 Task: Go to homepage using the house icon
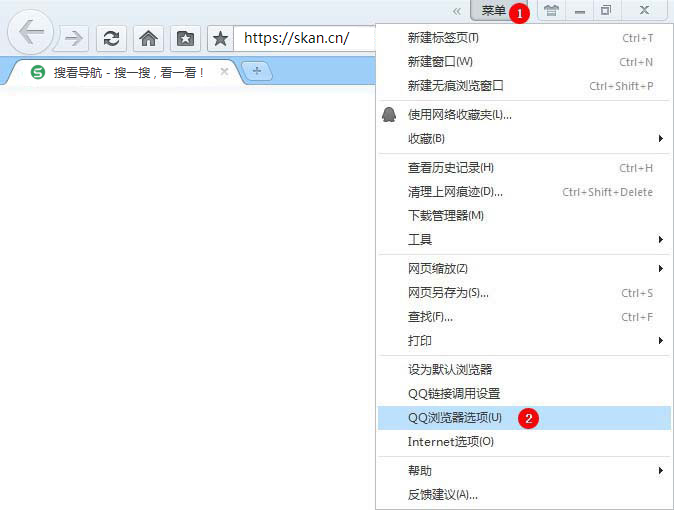(x=148, y=38)
